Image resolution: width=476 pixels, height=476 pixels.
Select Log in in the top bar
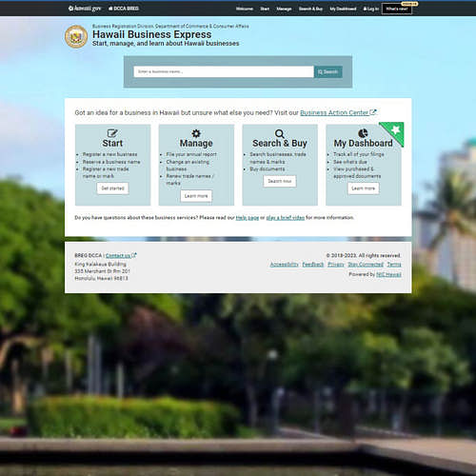(371, 9)
